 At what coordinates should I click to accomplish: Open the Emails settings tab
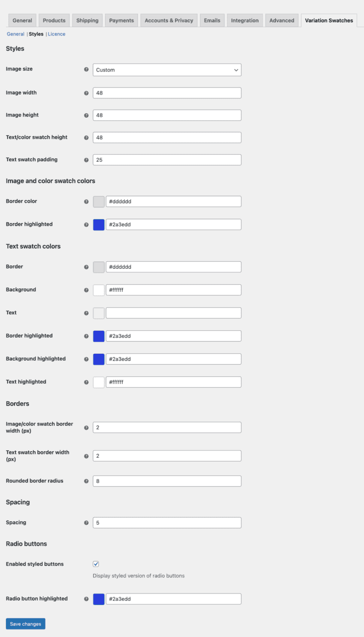[212, 20]
